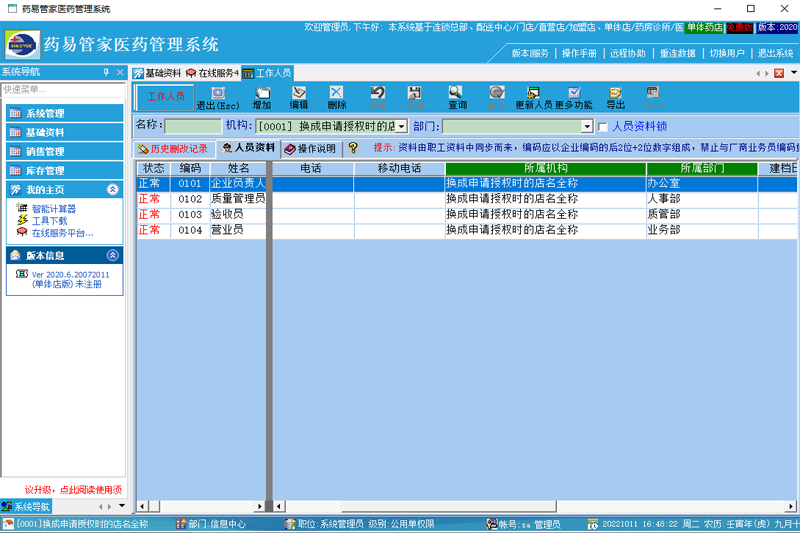The width and height of the screenshot is (800, 533).
Task: Open the 操作手册 header link
Action: pos(579,54)
